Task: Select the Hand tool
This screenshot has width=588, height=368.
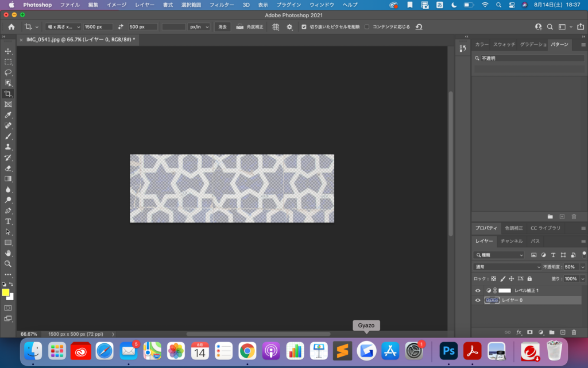Action: pos(8,253)
